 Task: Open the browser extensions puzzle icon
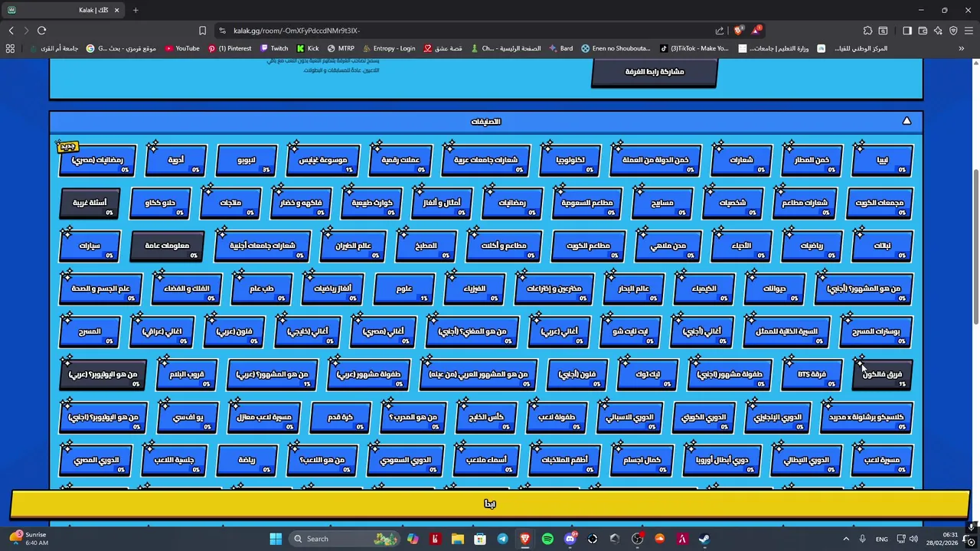coord(867,31)
